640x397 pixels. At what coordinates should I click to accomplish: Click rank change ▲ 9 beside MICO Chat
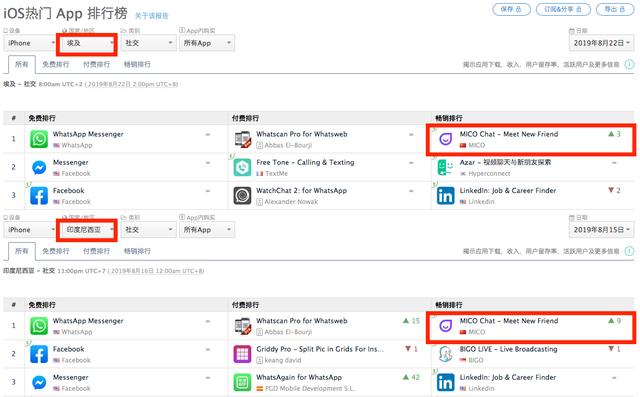point(614,321)
